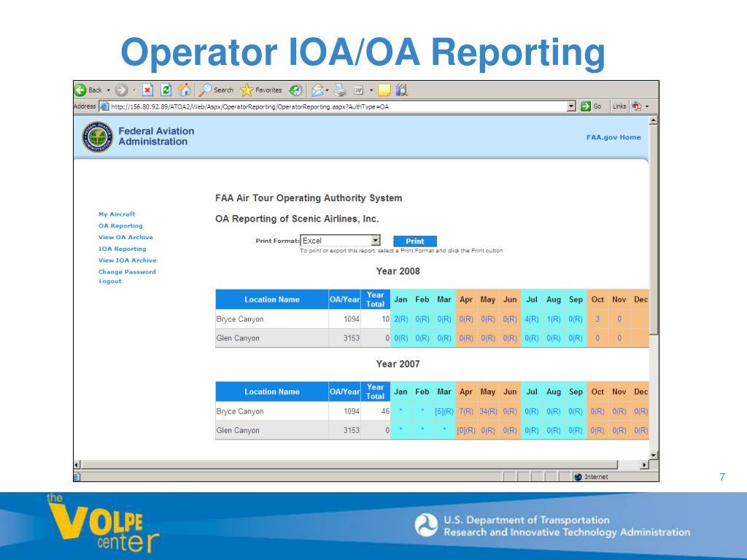Click the page icon in address bar
The image size is (747, 560).
104,106
